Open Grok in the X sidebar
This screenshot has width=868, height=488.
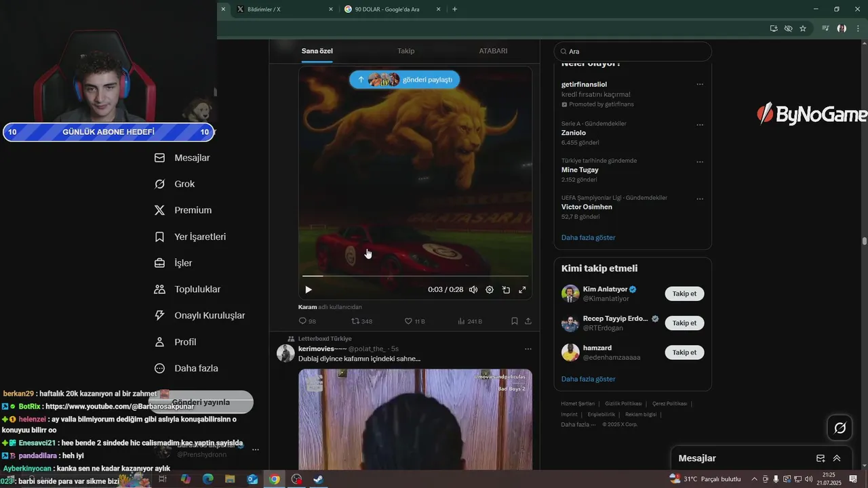(175, 184)
